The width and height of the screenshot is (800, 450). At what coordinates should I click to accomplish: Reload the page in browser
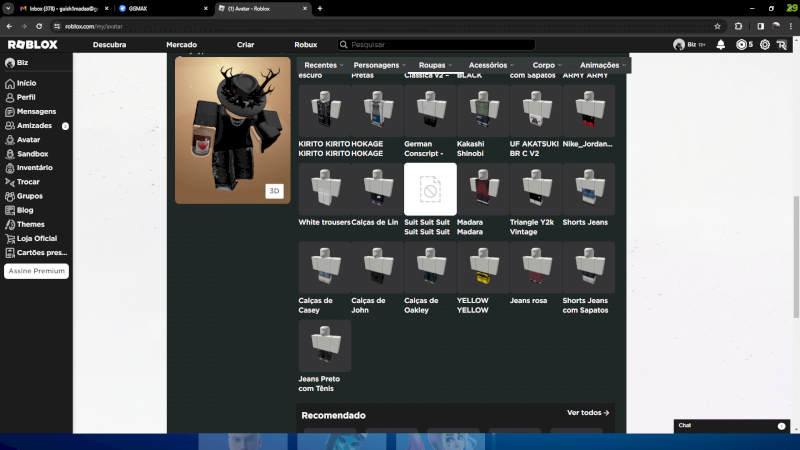[x=39, y=27]
